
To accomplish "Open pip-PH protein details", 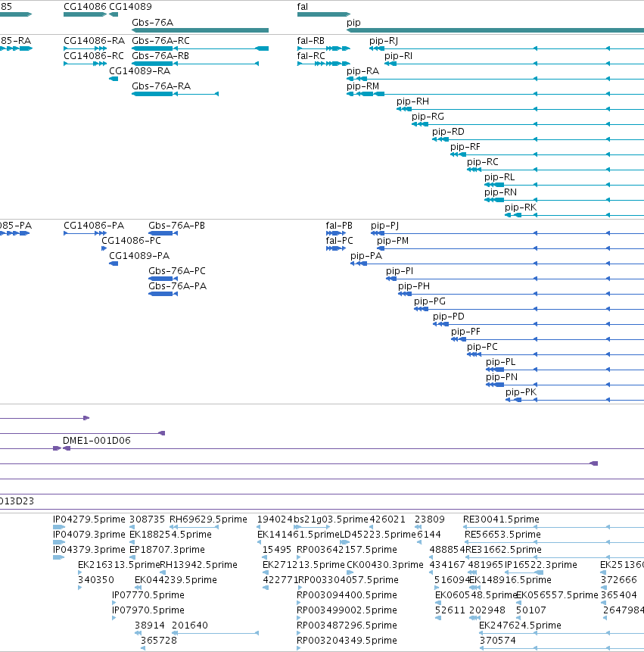I will click(414, 286).
